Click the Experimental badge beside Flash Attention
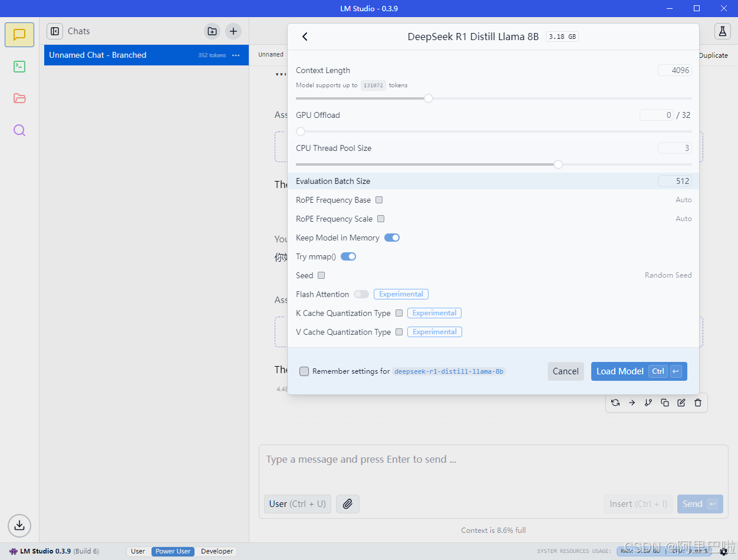Screen dimensions: 738x560 [x=401, y=294]
